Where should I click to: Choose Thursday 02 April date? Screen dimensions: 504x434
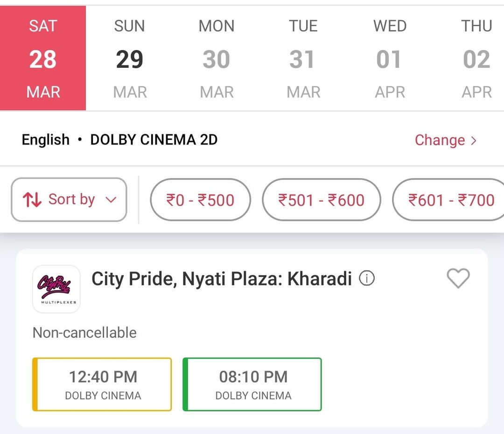(x=476, y=58)
